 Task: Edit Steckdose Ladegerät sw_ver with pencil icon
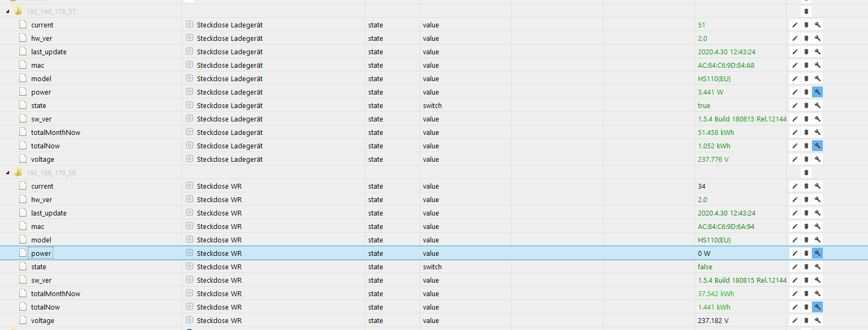coord(795,119)
